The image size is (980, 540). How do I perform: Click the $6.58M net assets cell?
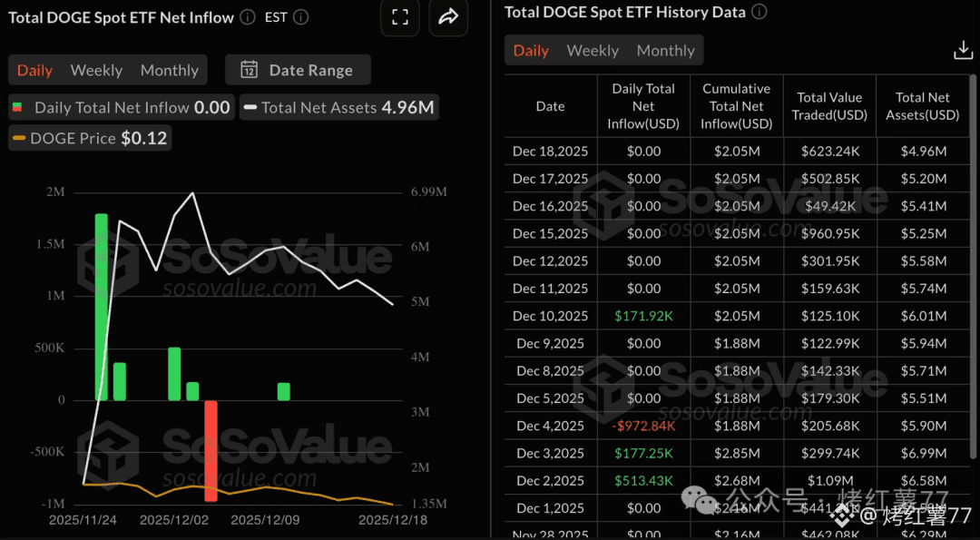click(x=923, y=481)
